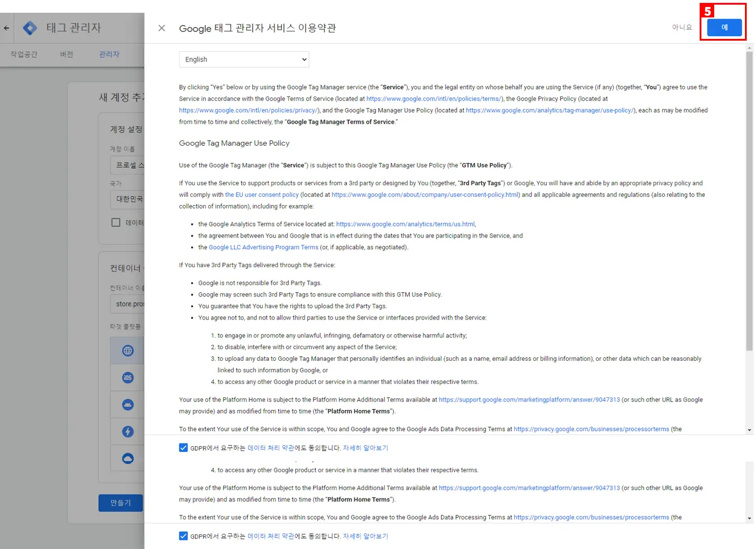Image resolution: width=756 pixels, height=549 pixels.
Task: Click the 'Google Tag Manager Use Policy' heading
Action: 234,143
